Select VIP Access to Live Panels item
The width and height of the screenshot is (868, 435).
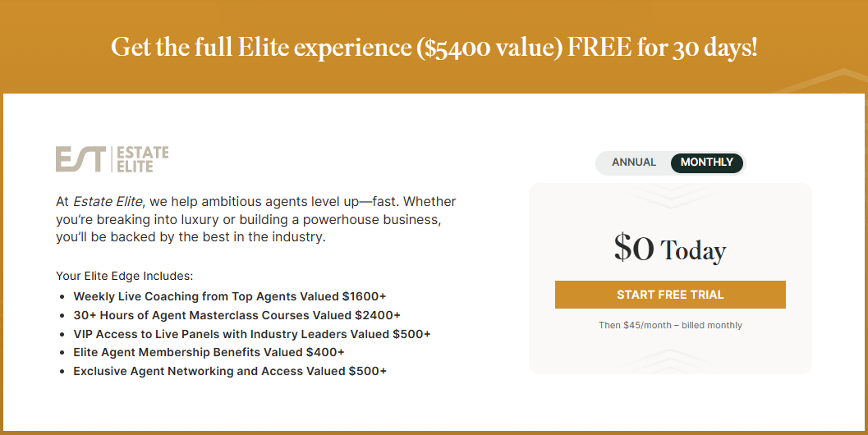click(x=252, y=334)
